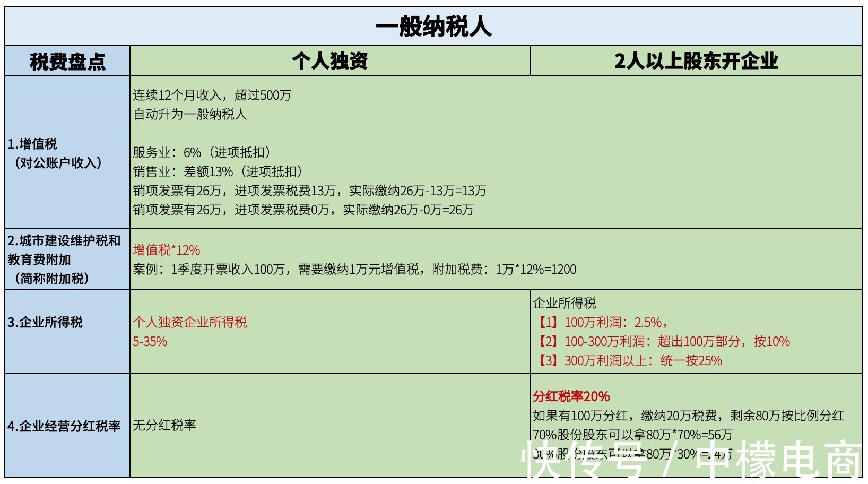Click line 连续12个月收入，超过500万

tap(212, 95)
